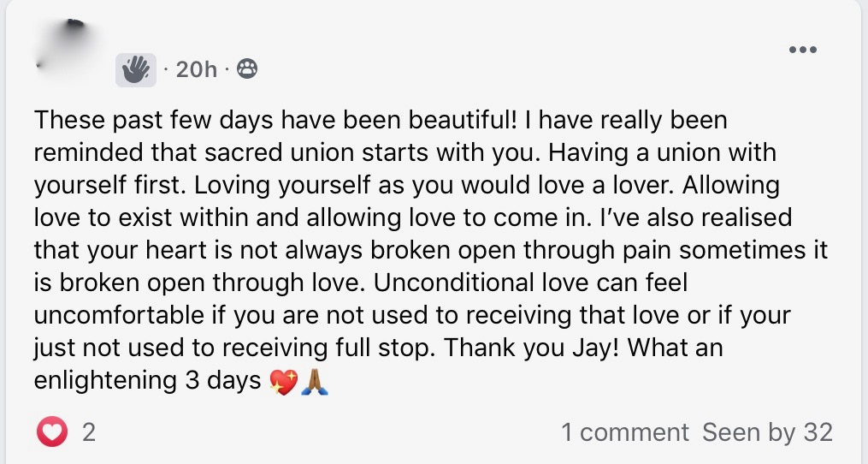Click the red heart reaction icon

pyautogui.click(x=51, y=432)
